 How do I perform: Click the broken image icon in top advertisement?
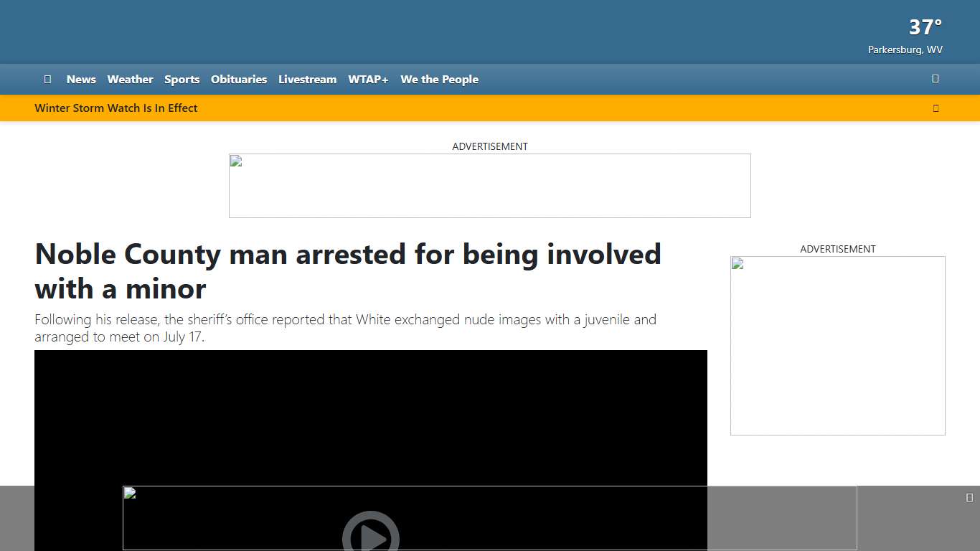[x=235, y=161]
